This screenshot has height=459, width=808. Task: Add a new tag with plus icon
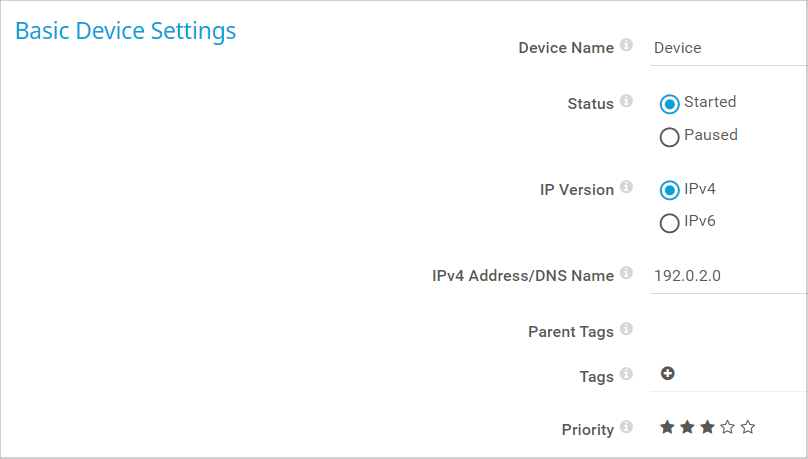668,373
